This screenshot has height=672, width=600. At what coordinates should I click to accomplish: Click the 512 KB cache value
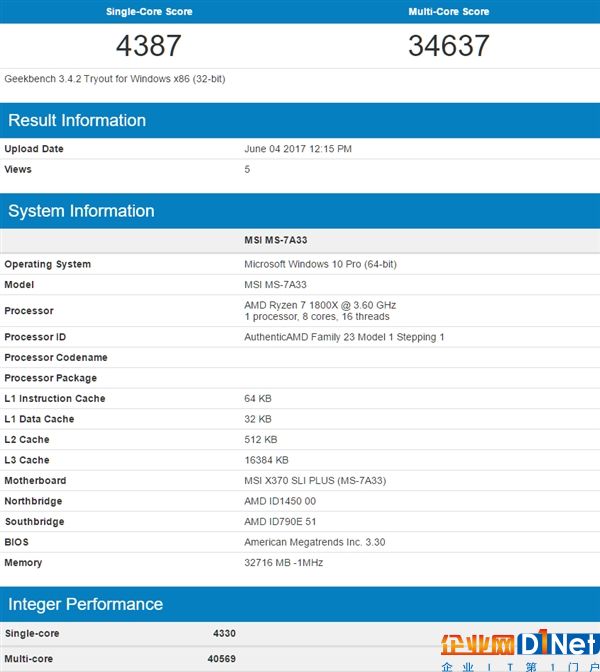(261, 440)
